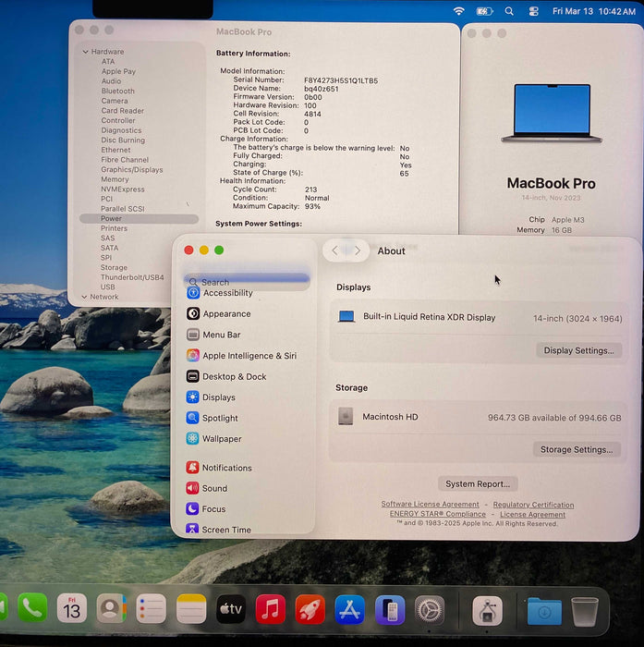Launch Notes from the Dock
The width and height of the screenshot is (644, 647).
coord(191,608)
